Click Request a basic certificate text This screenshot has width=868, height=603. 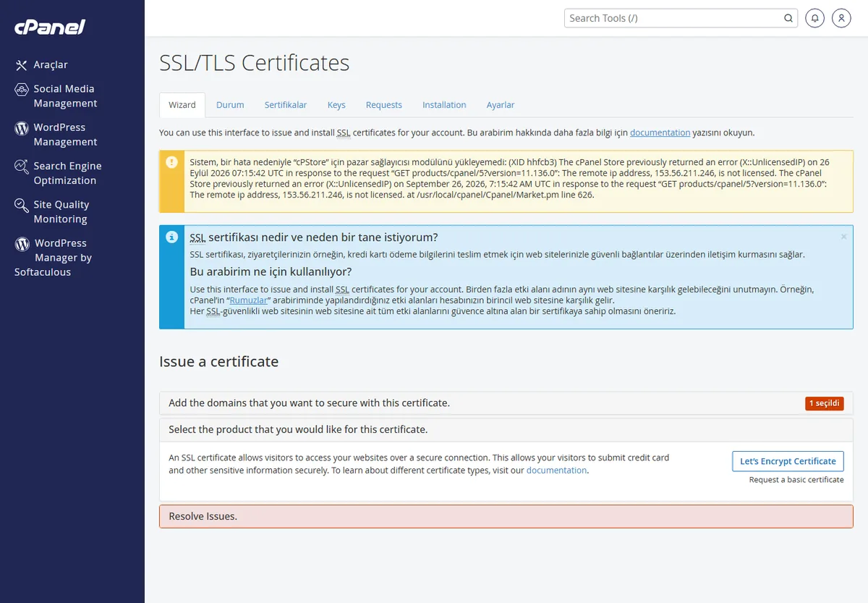click(x=796, y=480)
